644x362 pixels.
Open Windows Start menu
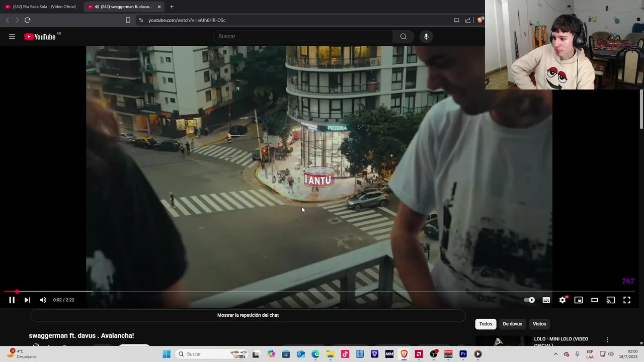(x=167, y=354)
